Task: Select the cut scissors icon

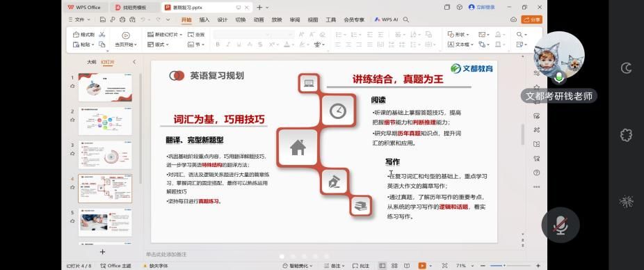Action: (102, 35)
